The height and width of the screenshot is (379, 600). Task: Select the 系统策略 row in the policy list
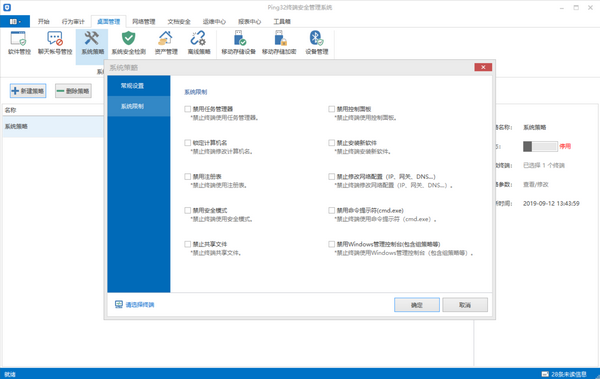(x=53, y=126)
